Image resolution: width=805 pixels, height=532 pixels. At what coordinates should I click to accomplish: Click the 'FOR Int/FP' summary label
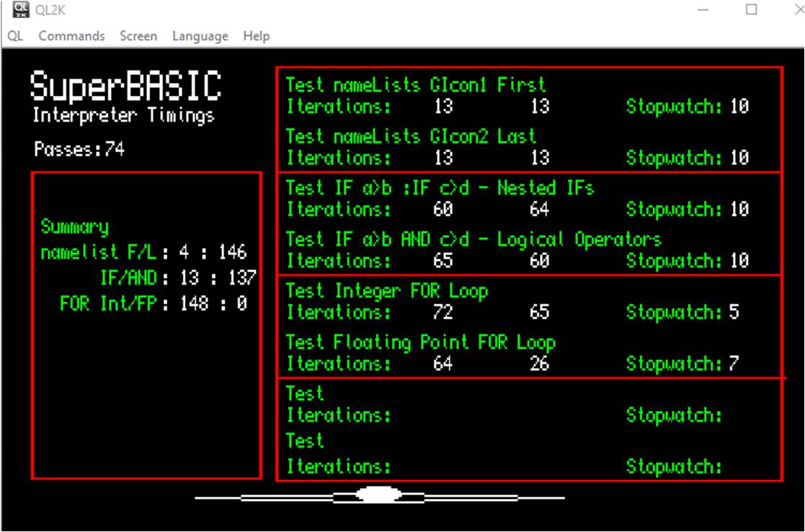click(x=108, y=303)
